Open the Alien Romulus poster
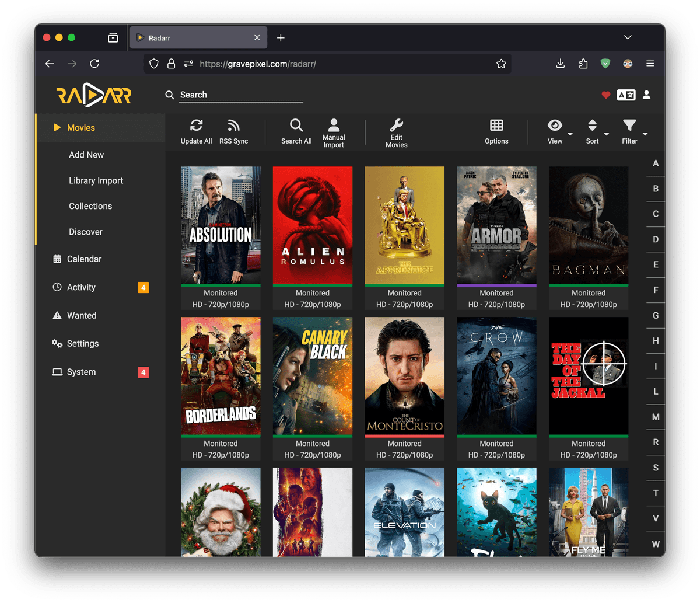Screen dimensions: 700x603 click(313, 225)
